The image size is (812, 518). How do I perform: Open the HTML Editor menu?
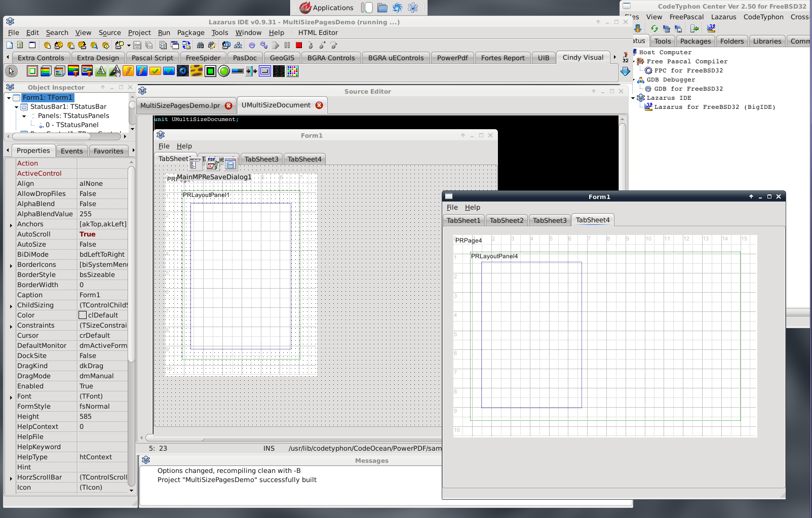pos(318,32)
